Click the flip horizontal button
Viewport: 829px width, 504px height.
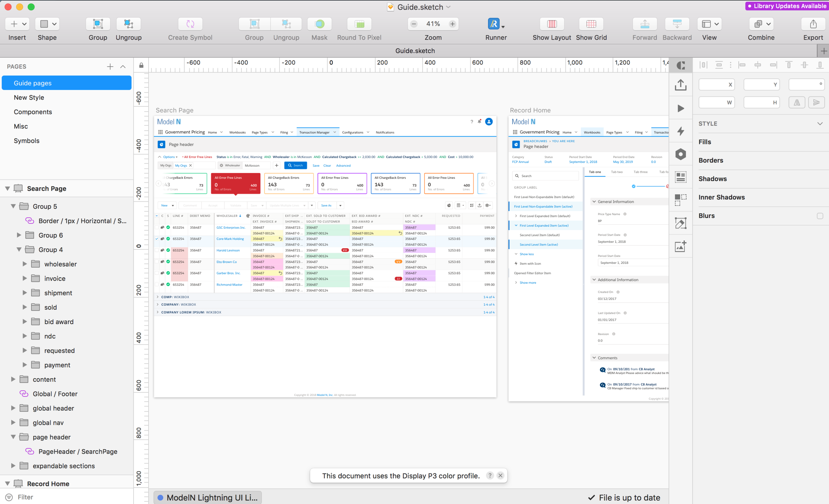tap(797, 102)
